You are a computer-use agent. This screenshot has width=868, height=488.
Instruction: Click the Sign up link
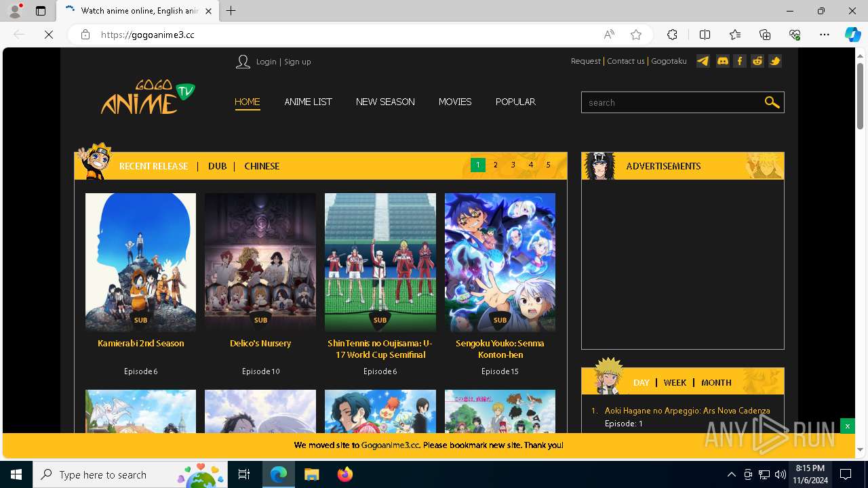pos(297,62)
